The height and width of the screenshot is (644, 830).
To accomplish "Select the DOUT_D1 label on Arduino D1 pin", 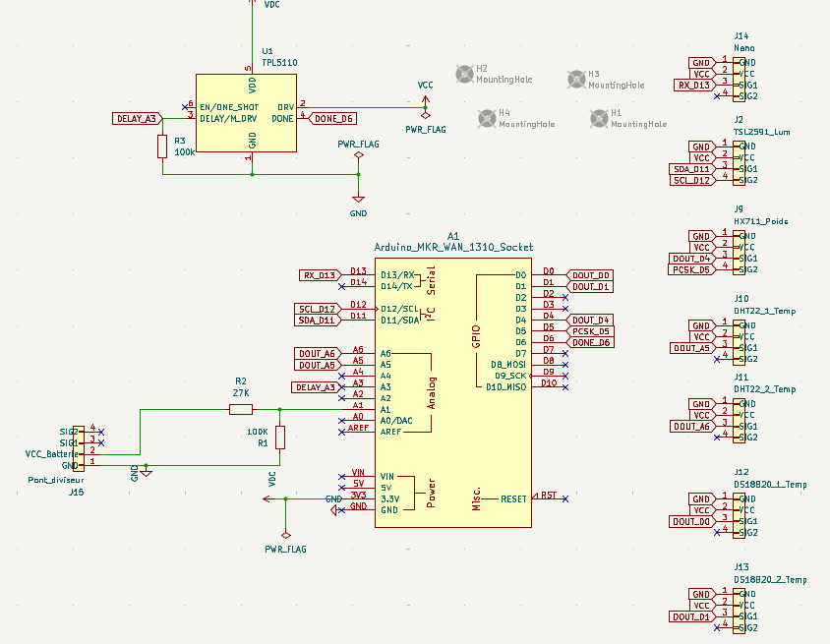I will [x=590, y=286].
